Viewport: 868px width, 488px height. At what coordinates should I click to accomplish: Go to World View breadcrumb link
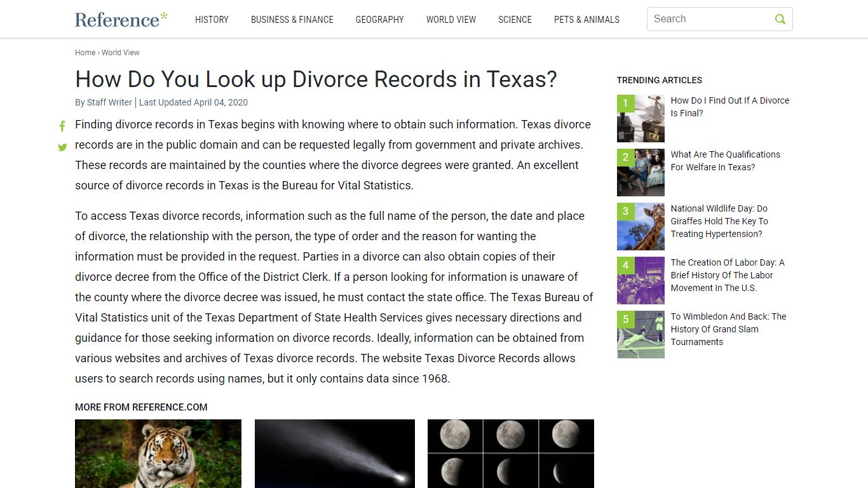pyautogui.click(x=121, y=53)
